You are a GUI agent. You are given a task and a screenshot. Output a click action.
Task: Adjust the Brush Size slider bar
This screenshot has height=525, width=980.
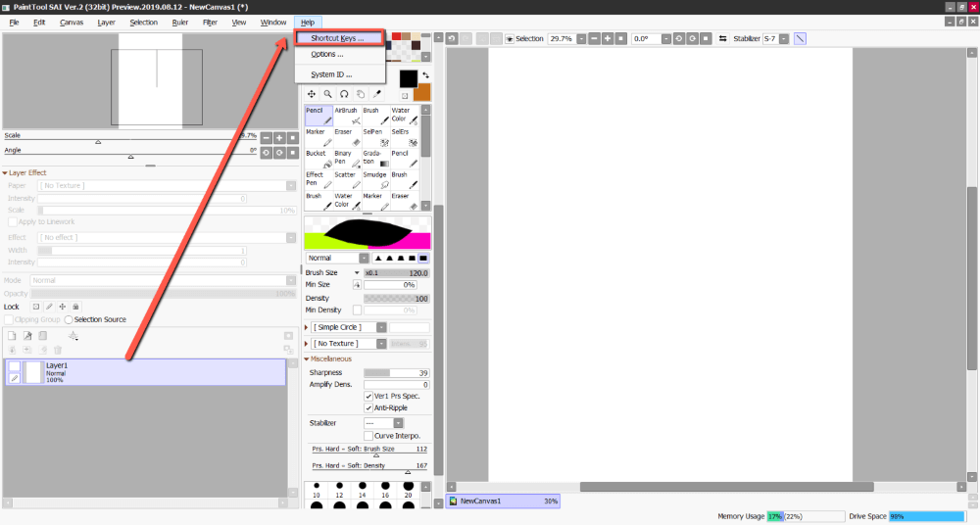click(397, 273)
